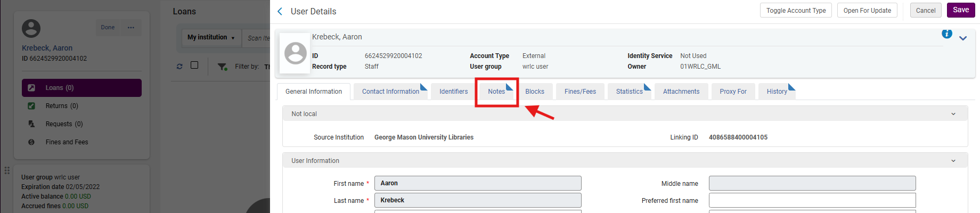Click the user avatar in details header
Viewport: 980px width, 213px height.
click(x=295, y=53)
